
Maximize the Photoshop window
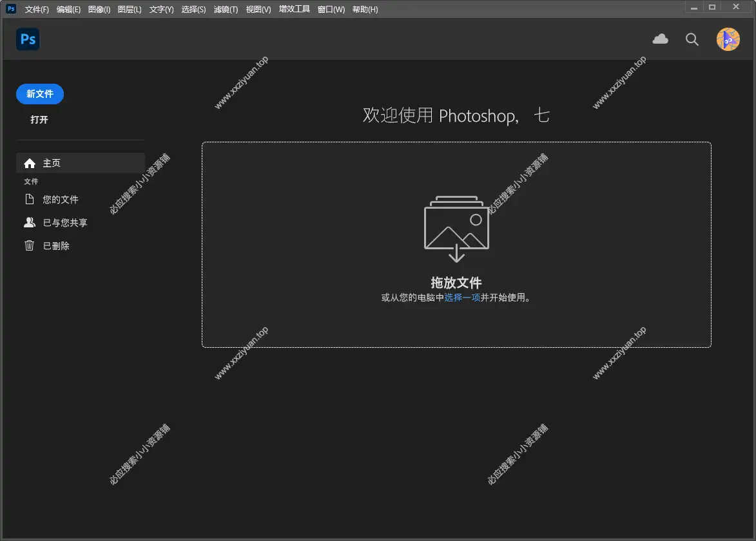[x=712, y=7]
